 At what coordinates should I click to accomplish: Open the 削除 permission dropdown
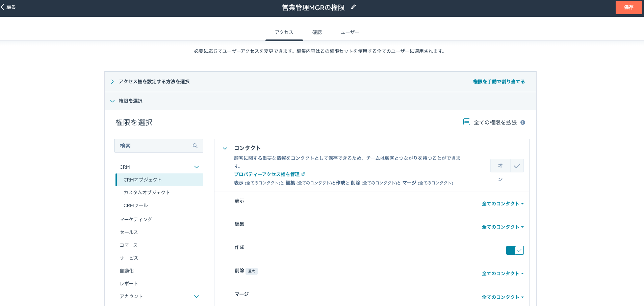[503, 274]
